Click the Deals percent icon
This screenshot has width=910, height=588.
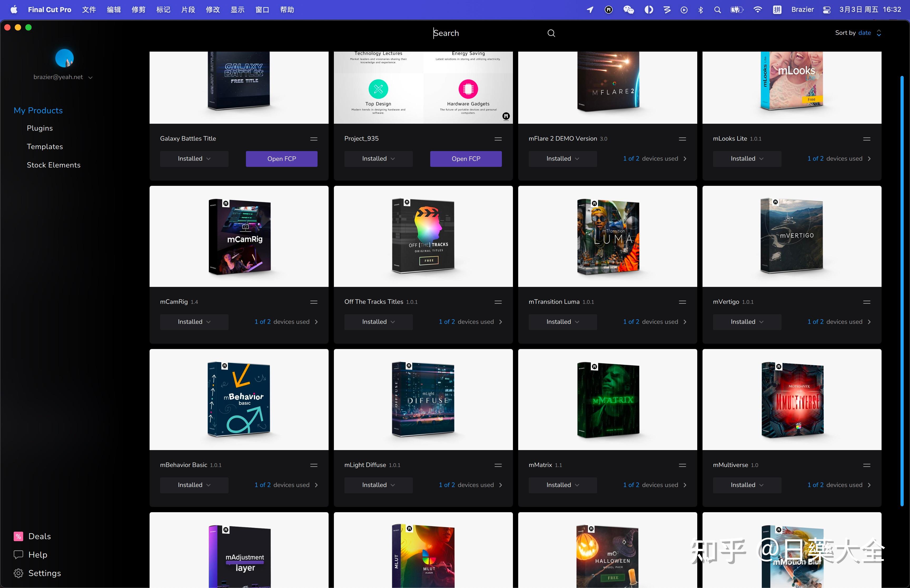click(x=18, y=536)
